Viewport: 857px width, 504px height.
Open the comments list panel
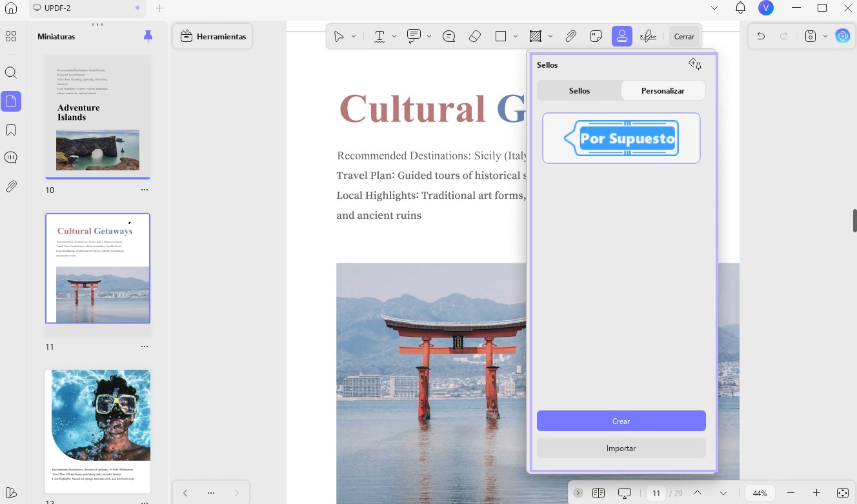(10, 157)
